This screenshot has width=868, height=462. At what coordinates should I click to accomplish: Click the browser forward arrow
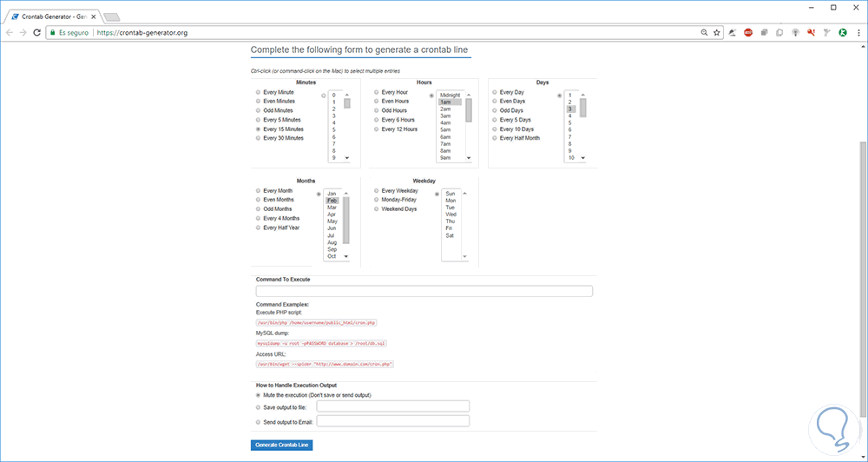click(x=23, y=33)
